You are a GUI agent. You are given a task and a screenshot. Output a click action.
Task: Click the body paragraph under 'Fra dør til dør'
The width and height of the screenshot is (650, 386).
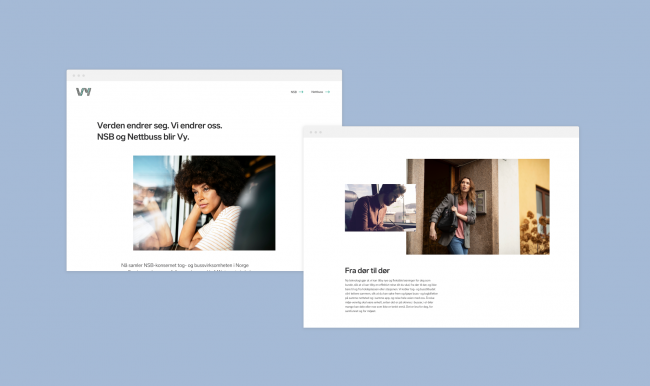(391, 296)
